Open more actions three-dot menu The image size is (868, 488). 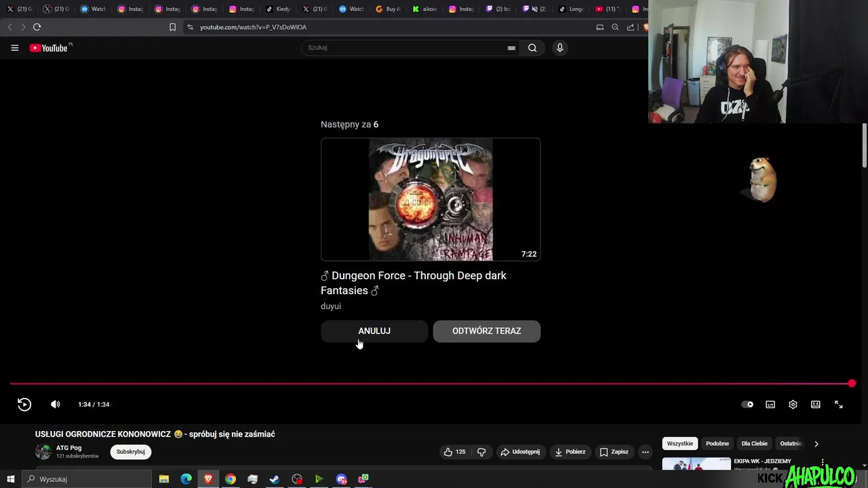(646, 451)
